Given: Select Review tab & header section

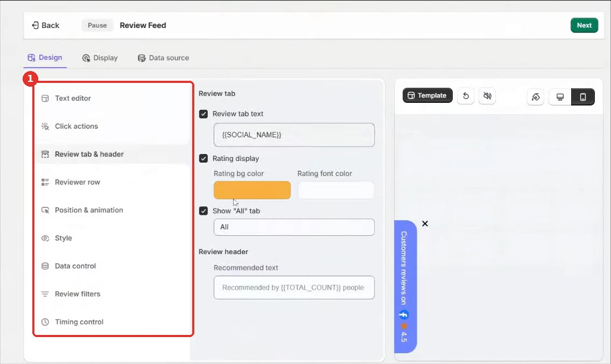Looking at the screenshot, I should tap(113, 155).
